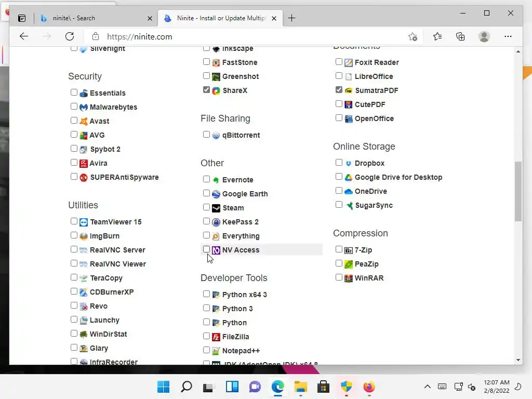Click the Avast icon

84,121
